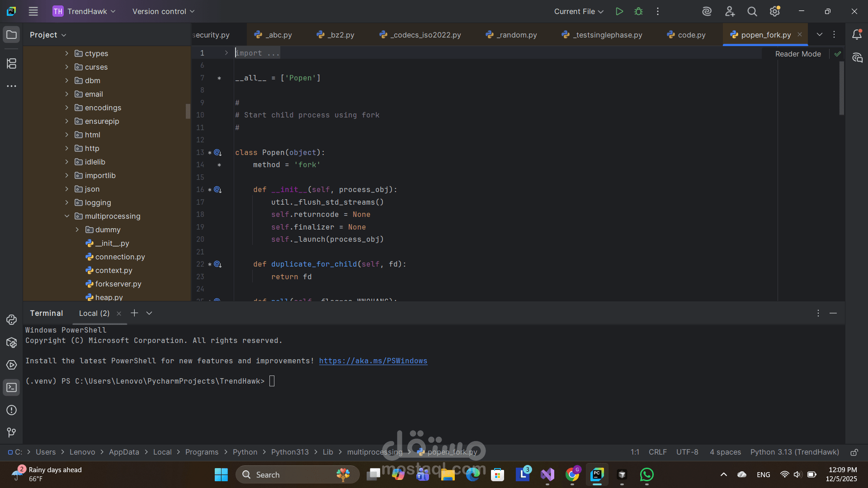Open the Version control menu
Viewport: 868px width, 488px height.
pos(163,11)
